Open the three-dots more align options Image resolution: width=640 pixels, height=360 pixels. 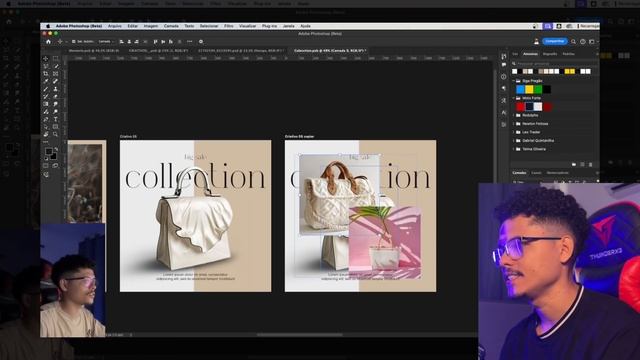pos(189,42)
